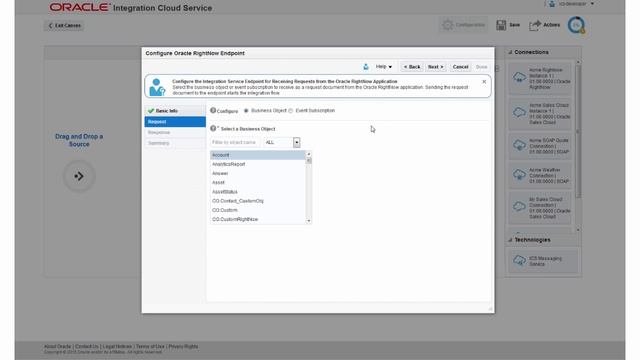This screenshot has width=640, height=360.
Task: Select Answer in the business object list
Action: 258,173
